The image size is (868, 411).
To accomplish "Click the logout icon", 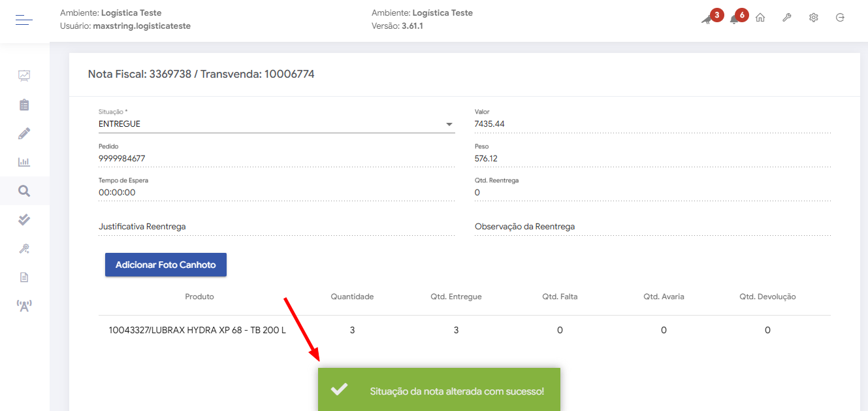I will [841, 18].
